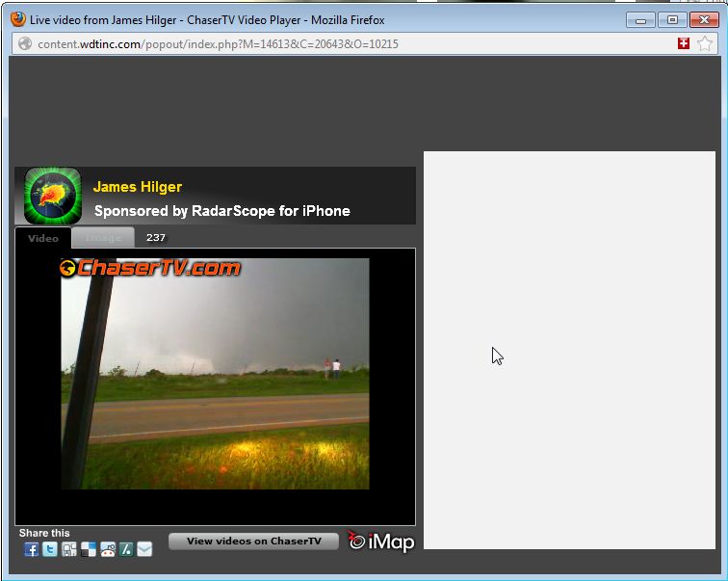Open Sponsored by RadarScope for iPhone link
Screen dimensions: 728x581
coord(221,211)
